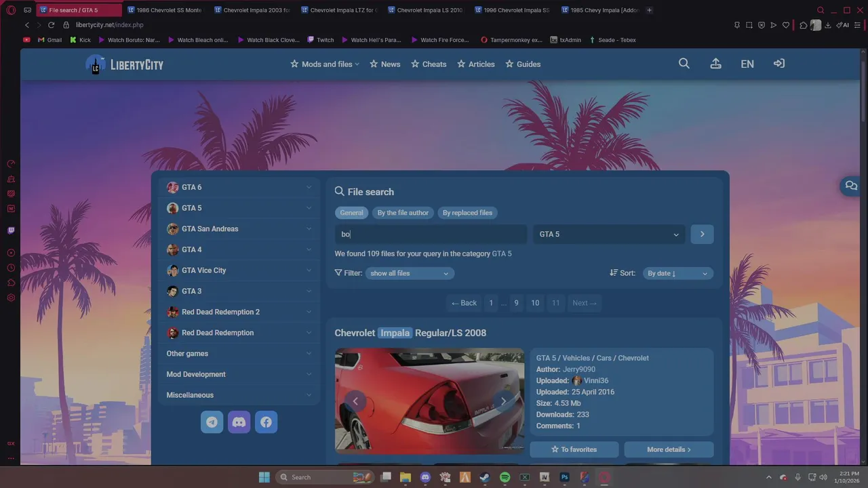
Task: Show next image in Impala gallery
Action: click(503, 401)
